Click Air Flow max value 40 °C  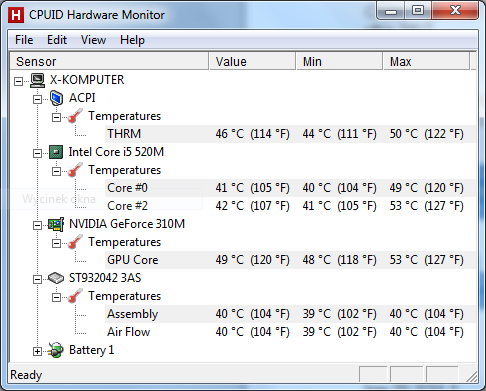[427, 332]
